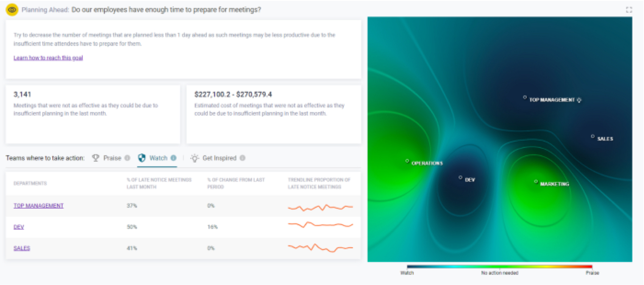This screenshot has width=644, height=285.
Task: Select the Marketing marker on heatmap
Action: (x=536, y=181)
